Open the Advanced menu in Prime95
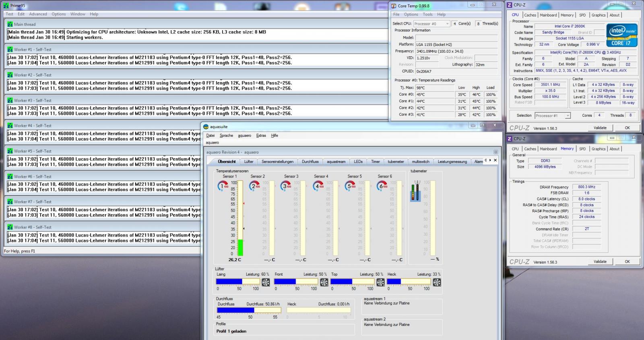Image resolution: width=644 pixels, height=340 pixels. click(38, 14)
